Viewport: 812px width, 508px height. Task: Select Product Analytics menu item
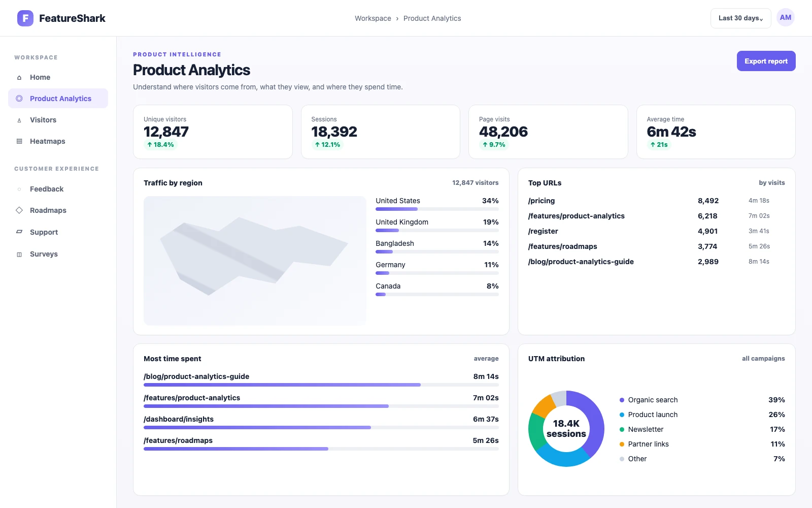coord(58,99)
